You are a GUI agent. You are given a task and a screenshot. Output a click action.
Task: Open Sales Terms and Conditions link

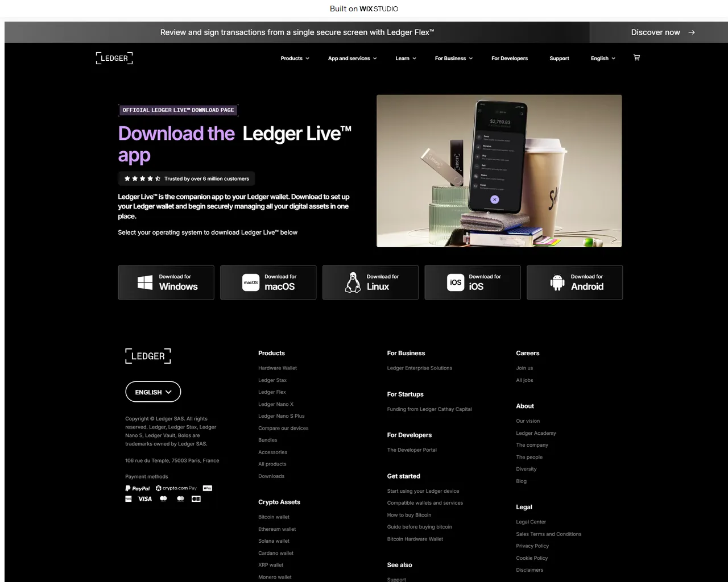549,534
